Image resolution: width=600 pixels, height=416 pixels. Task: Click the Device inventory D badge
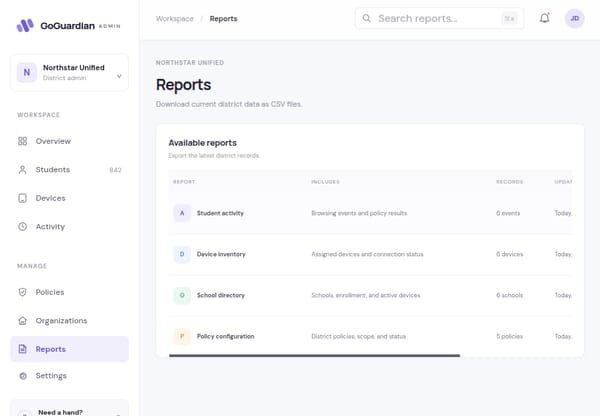tap(182, 254)
